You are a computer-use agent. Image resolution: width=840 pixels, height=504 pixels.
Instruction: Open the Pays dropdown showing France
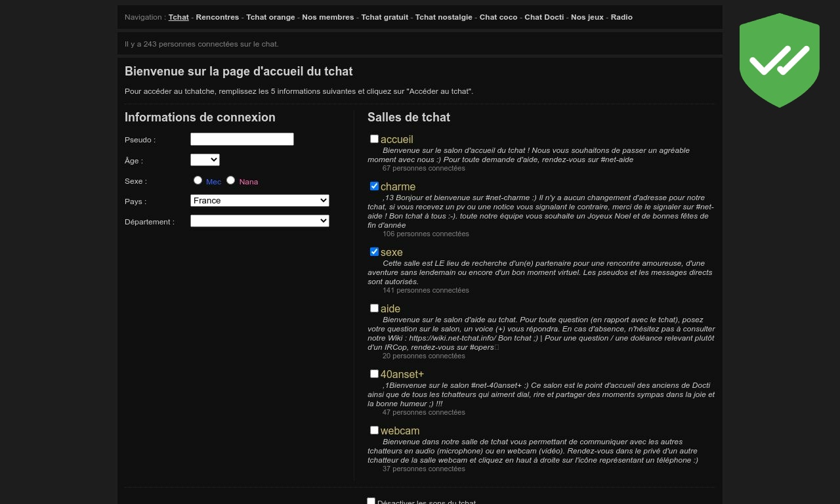[260, 200]
